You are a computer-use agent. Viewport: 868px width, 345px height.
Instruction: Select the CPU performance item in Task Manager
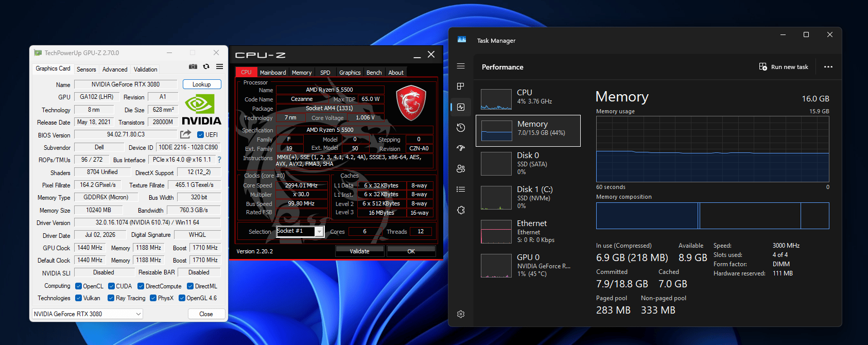[x=528, y=98]
